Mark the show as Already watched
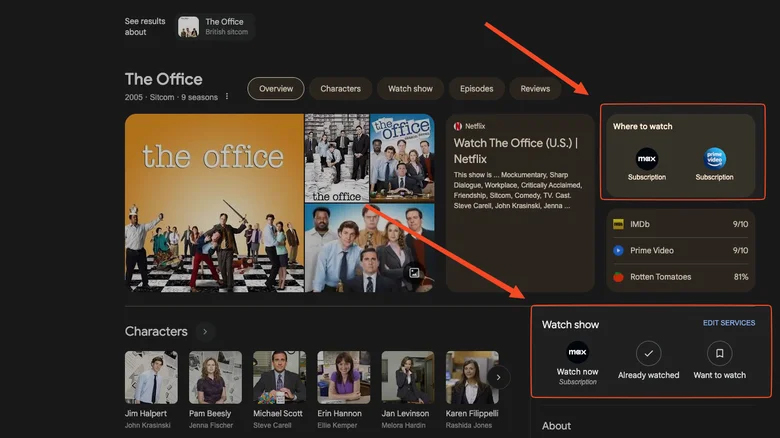Image resolution: width=780 pixels, height=438 pixels. point(648,353)
